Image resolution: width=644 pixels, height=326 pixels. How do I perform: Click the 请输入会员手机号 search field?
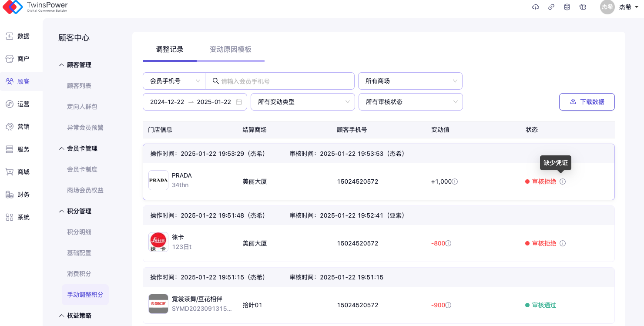coord(283,81)
